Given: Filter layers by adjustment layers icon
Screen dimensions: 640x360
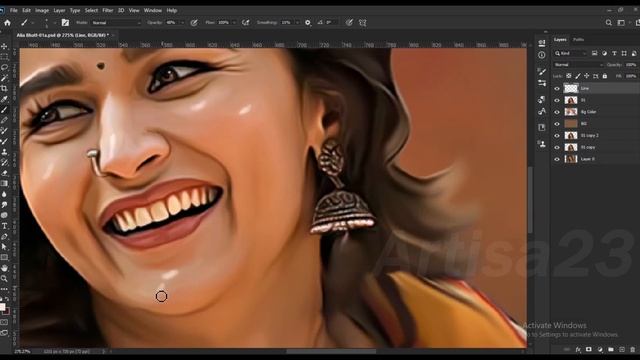Looking at the screenshot, I should [x=604, y=53].
